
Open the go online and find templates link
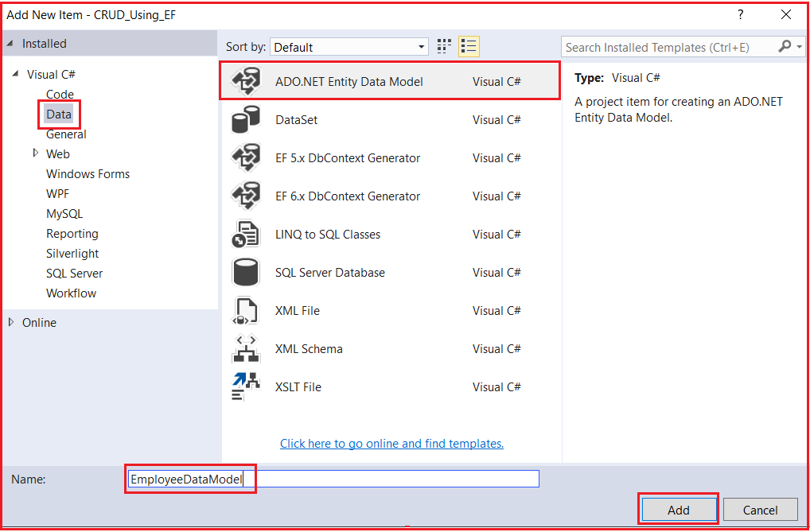(391, 443)
